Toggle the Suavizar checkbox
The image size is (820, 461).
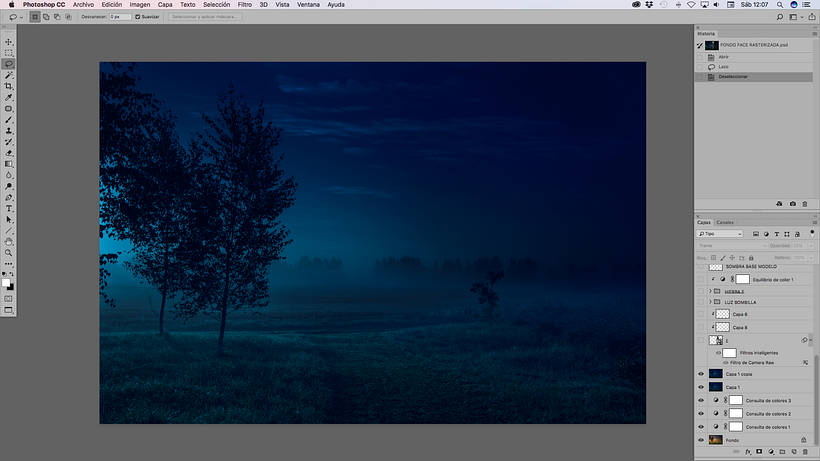[x=138, y=17]
